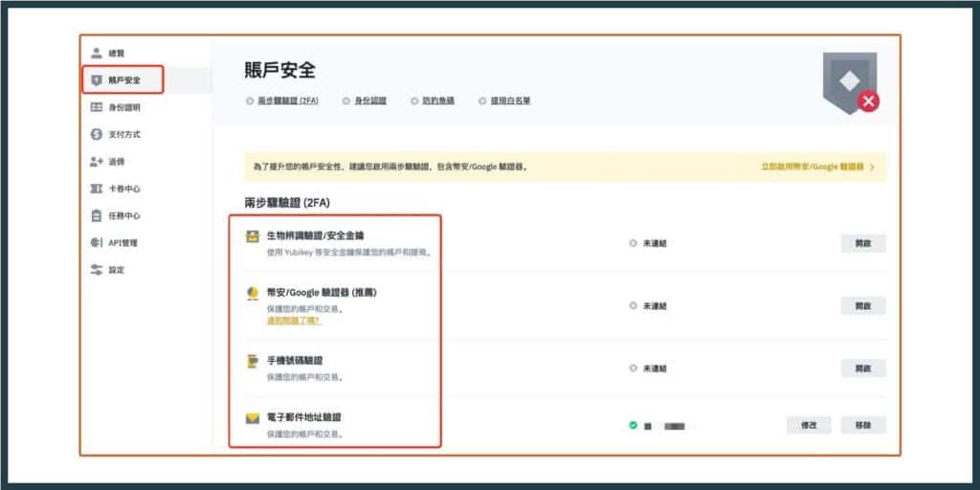
Task: Open API管理 sidebar icon
Action: (97, 242)
